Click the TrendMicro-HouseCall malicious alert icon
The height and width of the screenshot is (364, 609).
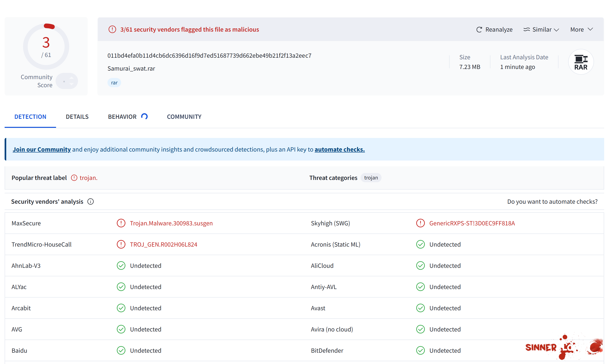121,244
